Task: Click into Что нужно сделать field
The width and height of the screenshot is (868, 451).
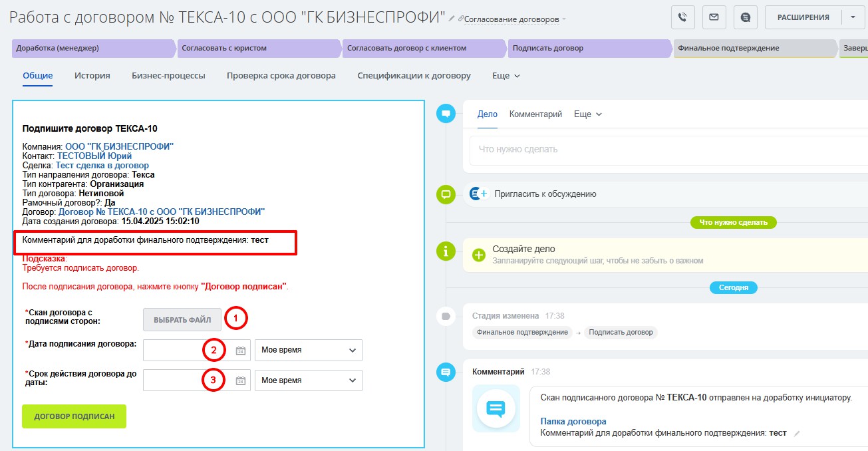Action: [668, 149]
